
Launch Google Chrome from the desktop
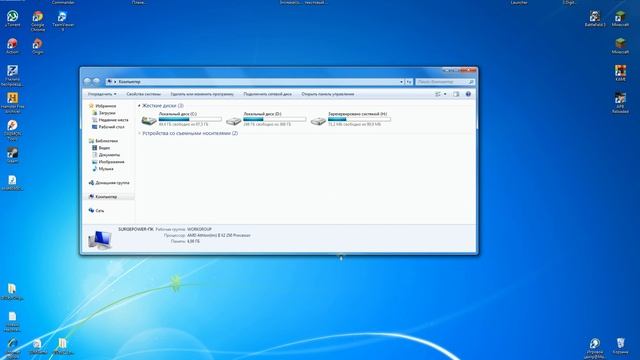[38, 20]
